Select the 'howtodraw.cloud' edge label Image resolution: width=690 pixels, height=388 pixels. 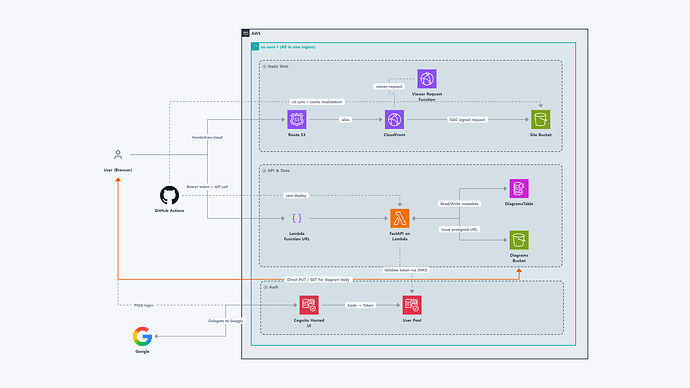(x=207, y=137)
